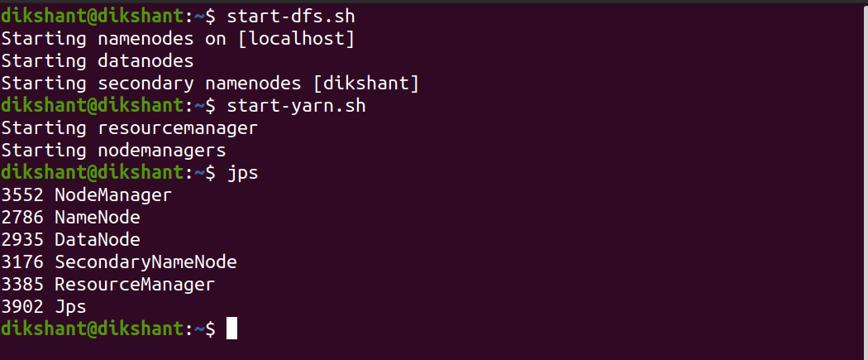Click 'Starting namenodes on [localhost]' line
Screen dimensions: 868x360
(x=178, y=38)
